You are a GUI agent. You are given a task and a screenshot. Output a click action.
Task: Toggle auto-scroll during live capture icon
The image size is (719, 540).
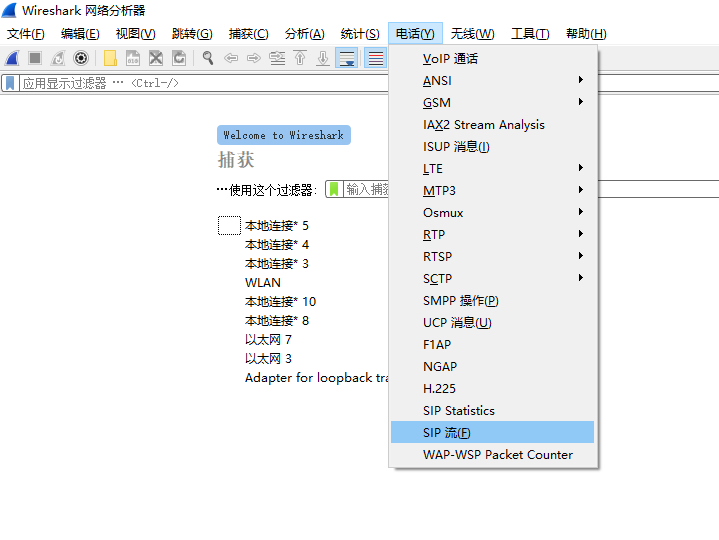pos(347,58)
